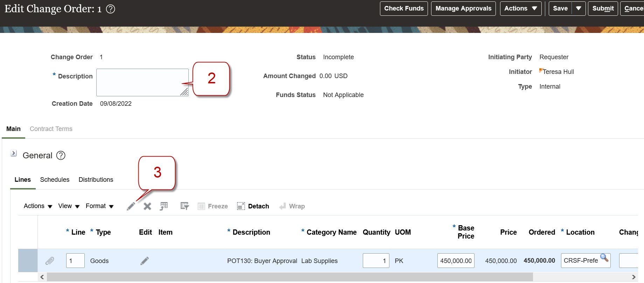
Task: Open the Format menu in lines toolbar
Action: pos(100,206)
